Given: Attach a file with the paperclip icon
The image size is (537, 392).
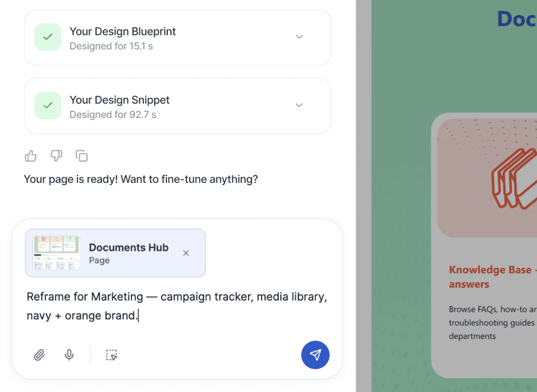Looking at the screenshot, I should [40, 355].
